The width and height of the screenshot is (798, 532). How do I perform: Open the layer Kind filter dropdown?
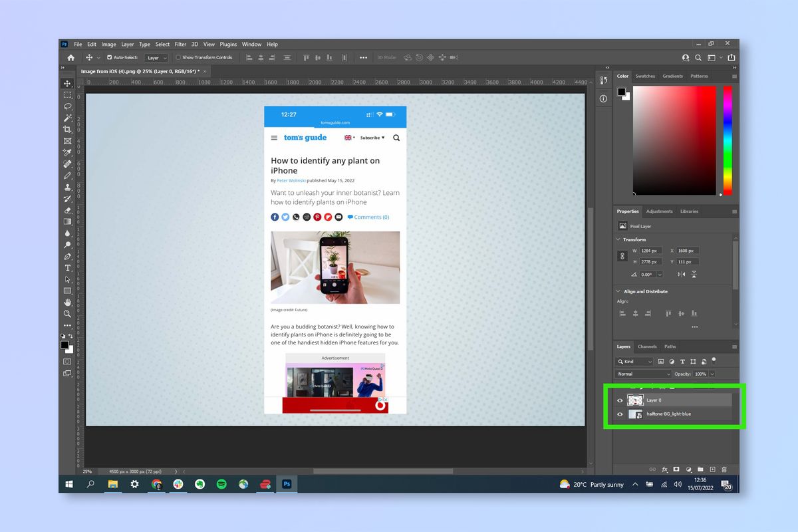[634, 361]
